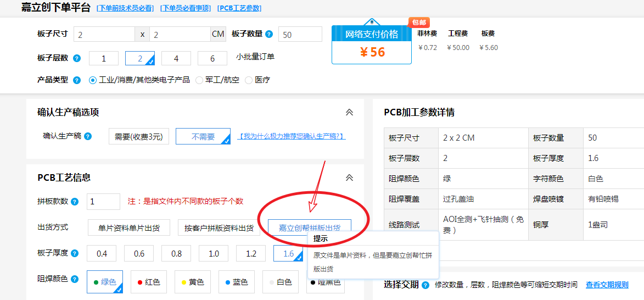Choose 4 layers for the board
The width and height of the screenshot is (644, 300).
tap(176, 58)
